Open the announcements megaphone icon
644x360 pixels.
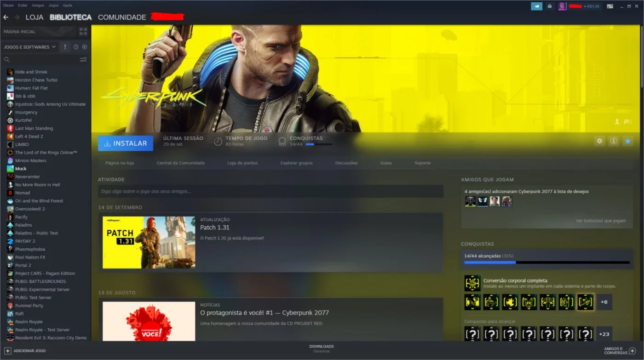536,6
